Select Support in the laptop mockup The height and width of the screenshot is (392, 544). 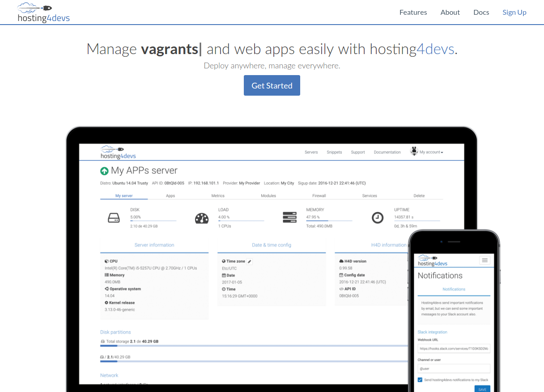(358, 152)
